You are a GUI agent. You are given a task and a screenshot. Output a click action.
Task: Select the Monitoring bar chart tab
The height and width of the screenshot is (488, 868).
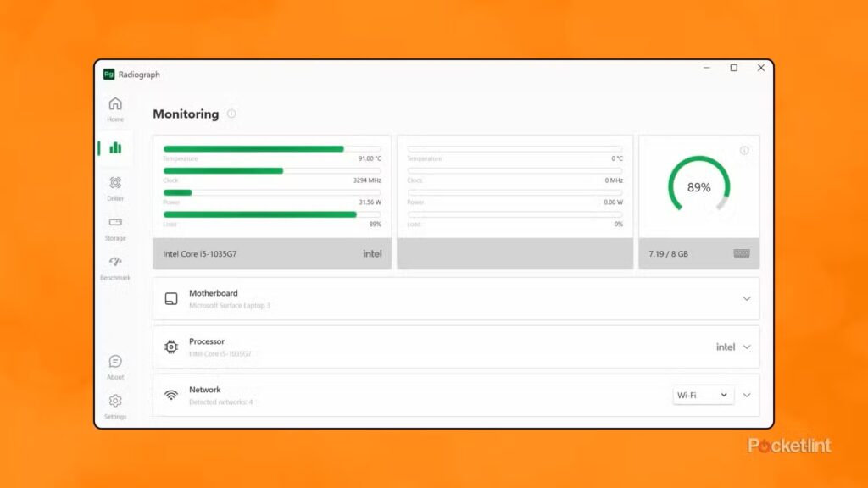(x=115, y=147)
